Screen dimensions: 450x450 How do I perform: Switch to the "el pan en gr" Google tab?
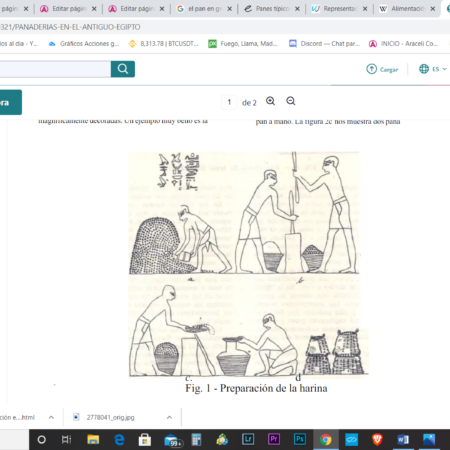[204, 9]
